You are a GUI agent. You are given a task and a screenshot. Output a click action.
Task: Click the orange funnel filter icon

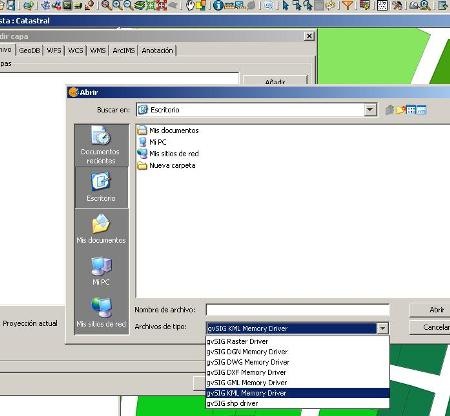tap(347, 5)
